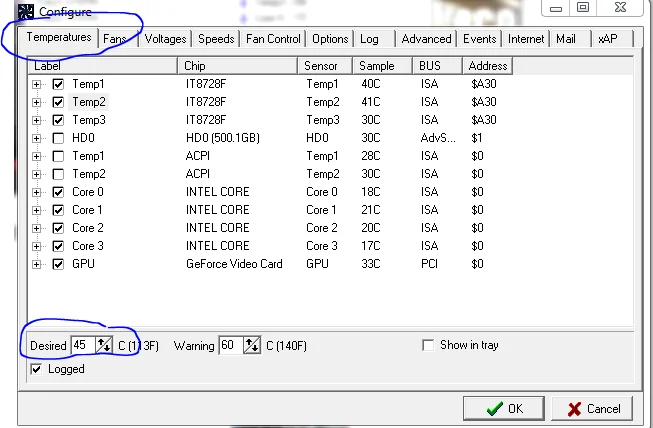
Task: Sort by the BUS column header
Action: 437,66
